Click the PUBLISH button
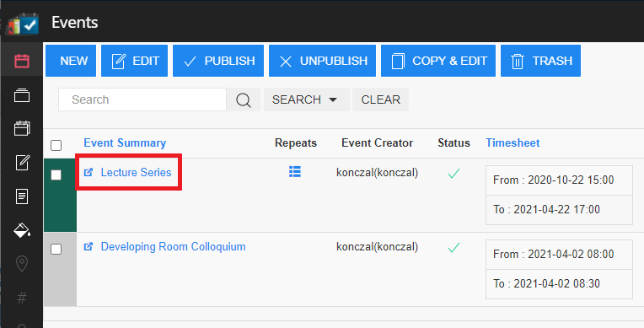Screen dimensions: 644x328 pyautogui.click(x=218, y=61)
